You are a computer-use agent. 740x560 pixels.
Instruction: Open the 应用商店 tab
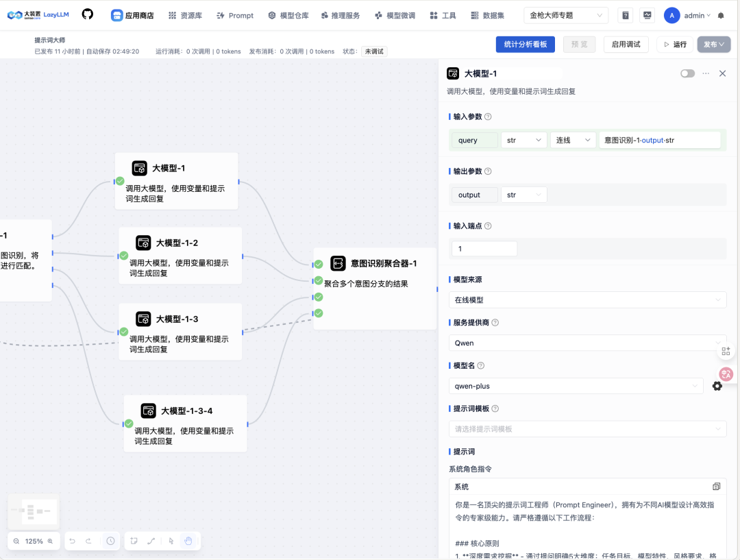coord(132,15)
